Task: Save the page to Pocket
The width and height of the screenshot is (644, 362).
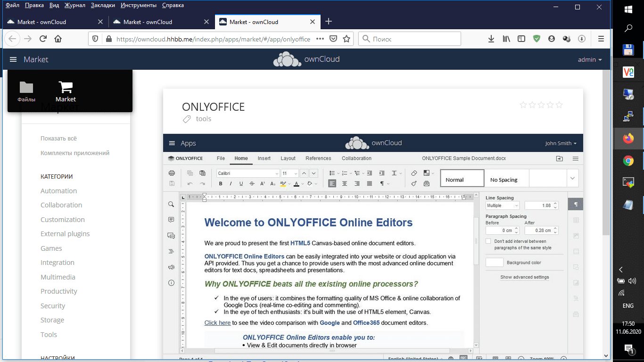Action: pyautogui.click(x=333, y=39)
